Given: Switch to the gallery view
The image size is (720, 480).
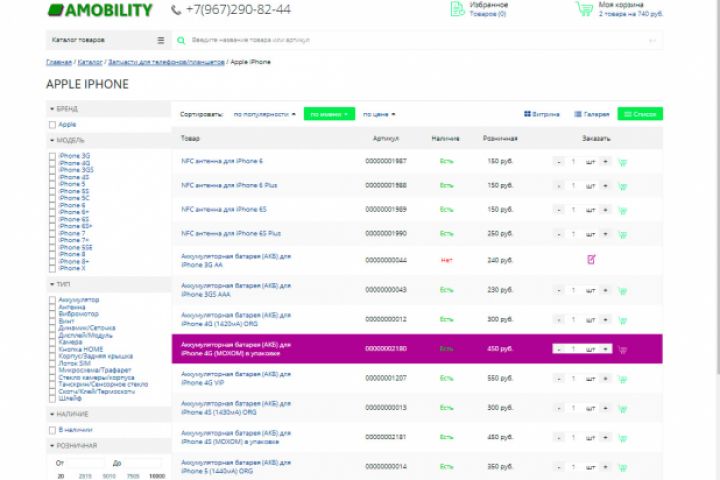Looking at the screenshot, I should (x=592, y=114).
